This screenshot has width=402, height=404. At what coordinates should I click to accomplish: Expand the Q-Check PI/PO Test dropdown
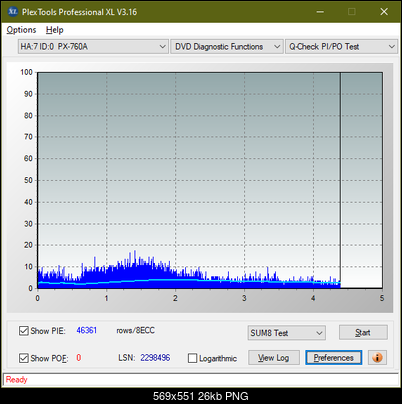coord(342,47)
